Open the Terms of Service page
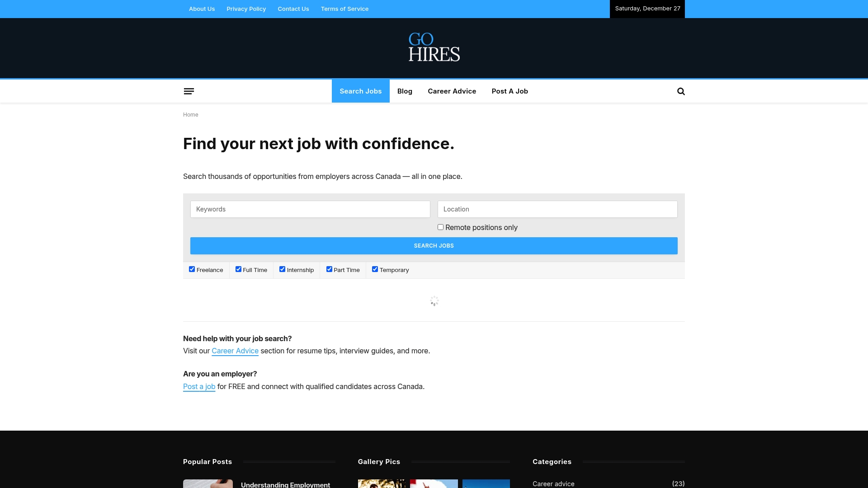 [x=344, y=9]
